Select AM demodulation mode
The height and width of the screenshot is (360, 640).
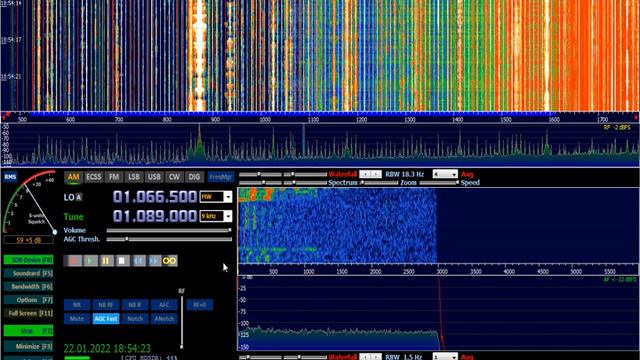point(73,177)
